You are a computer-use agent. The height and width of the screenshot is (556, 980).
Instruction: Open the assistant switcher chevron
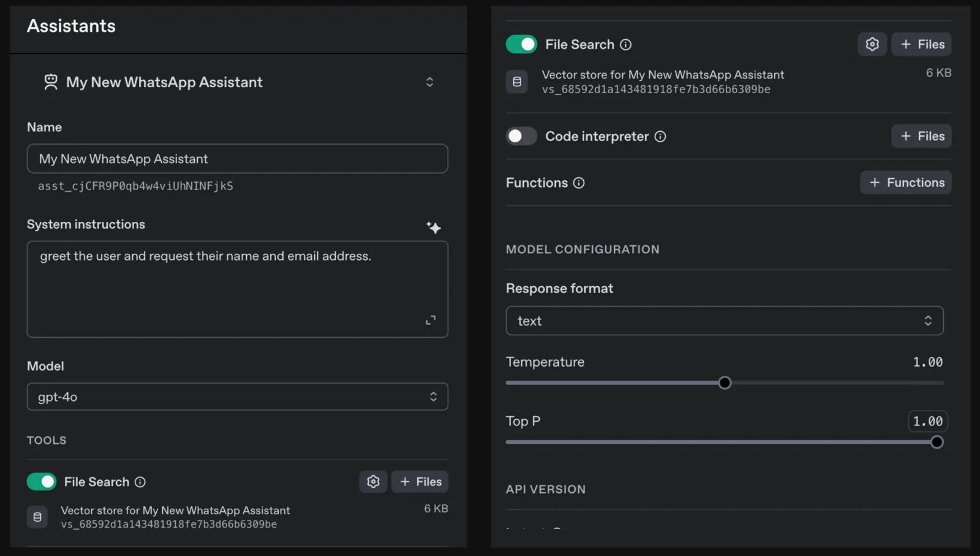point(429,82)
